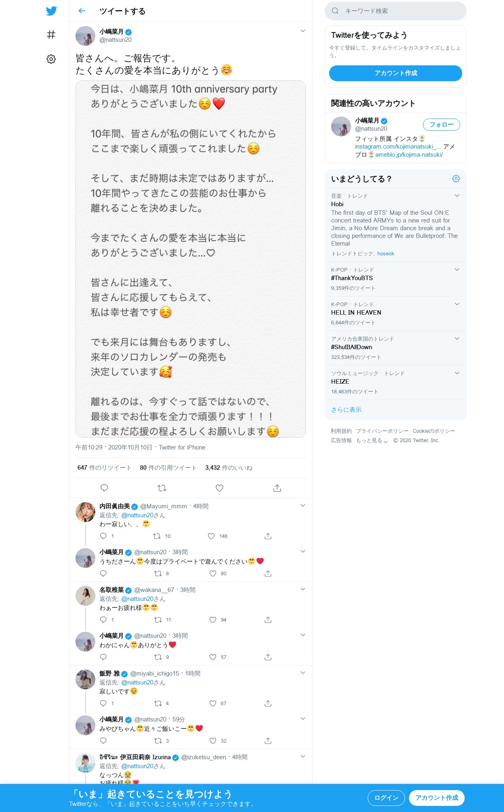Open the 647 件のリツイート list
504x812 pixels.
click(104, 468)
